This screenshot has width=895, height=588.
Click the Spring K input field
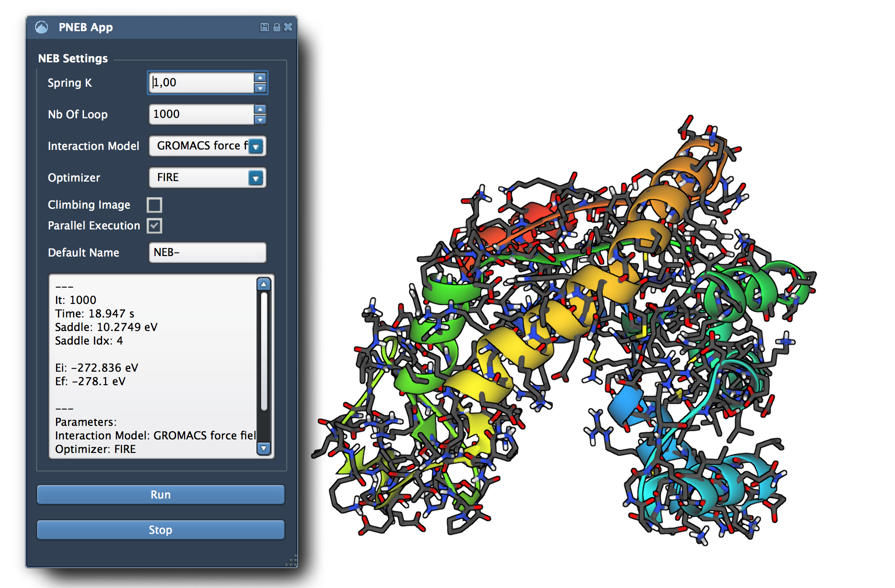[x=201, y=83]
